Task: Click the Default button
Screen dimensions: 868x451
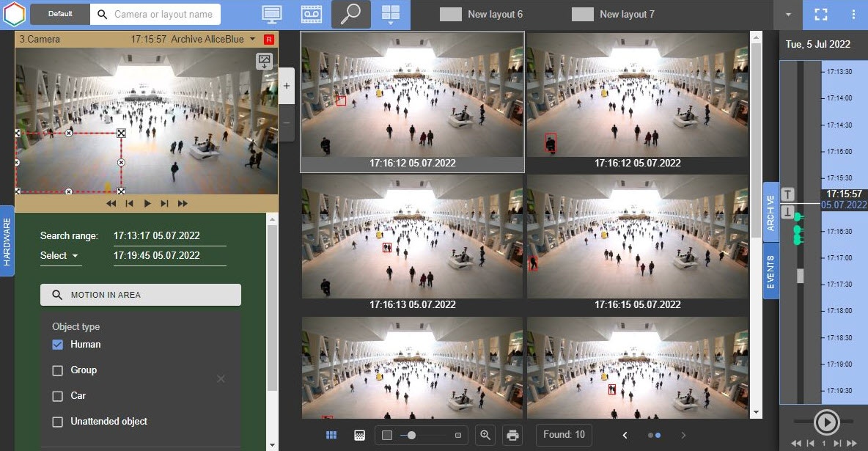Action: [x=60, y=14]
